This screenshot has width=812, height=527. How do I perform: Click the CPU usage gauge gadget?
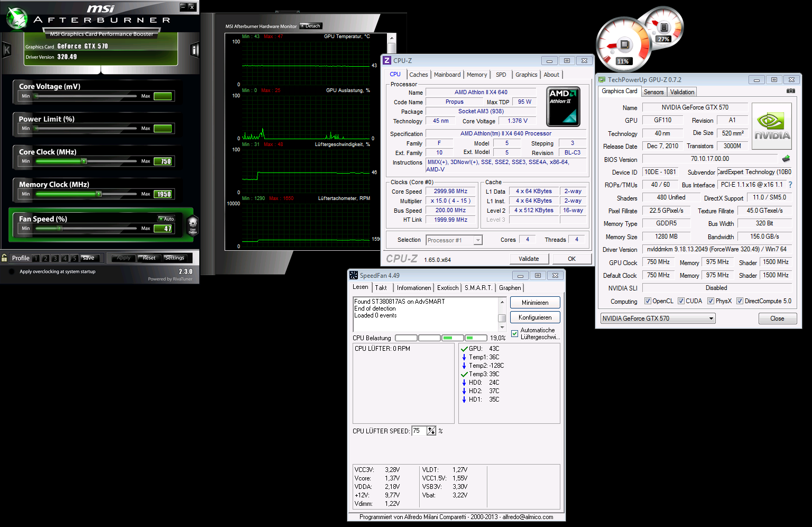pyautogui.click(x=624, y=44)
